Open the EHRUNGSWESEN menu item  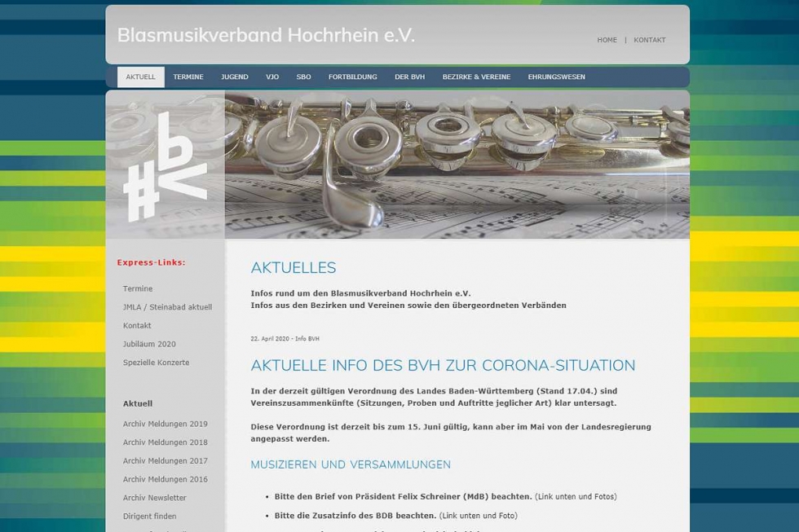click(556, 77)
